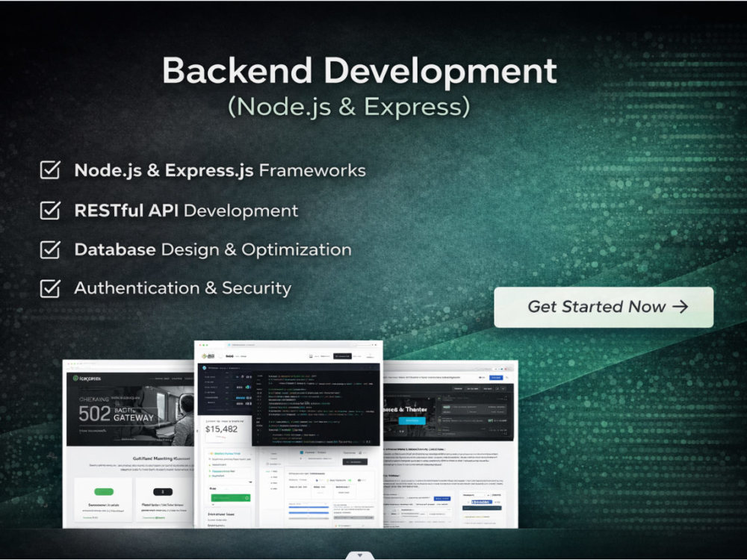Toggle the Authentication & Security checkbox
This screenshot has width=747, height=560.
[x=50, y=288]
